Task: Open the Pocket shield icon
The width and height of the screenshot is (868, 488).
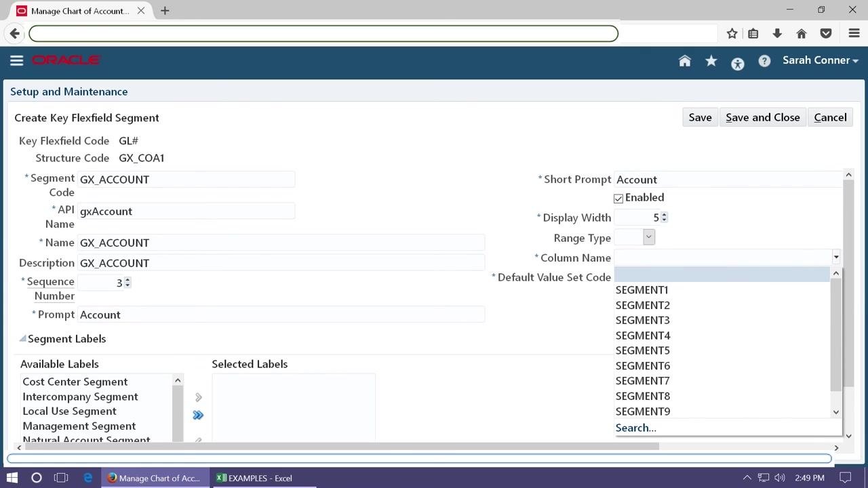Action: (826, 33)
